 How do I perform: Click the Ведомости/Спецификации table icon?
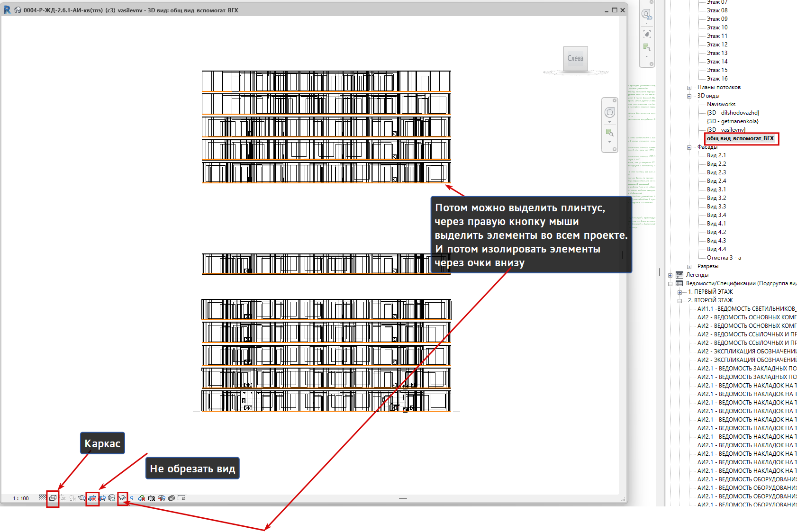pyautogui.click(x=679, y=283)
